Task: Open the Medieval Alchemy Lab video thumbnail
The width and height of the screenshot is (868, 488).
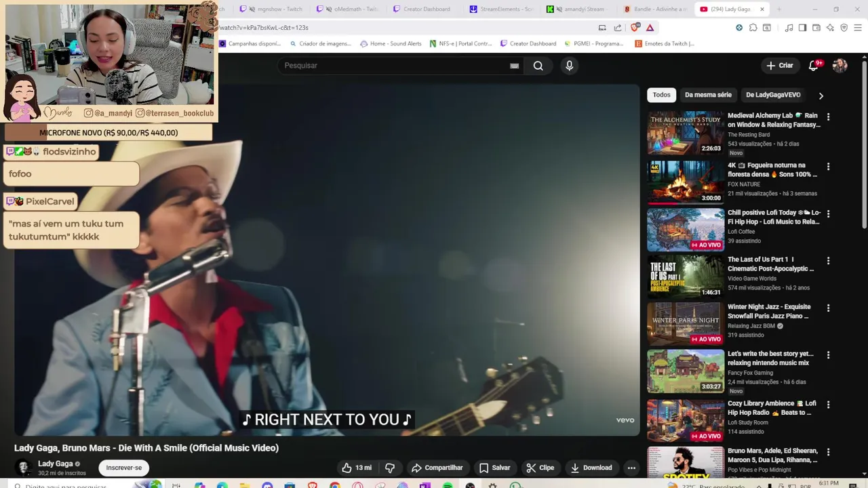Action: (x=685, y=133)
